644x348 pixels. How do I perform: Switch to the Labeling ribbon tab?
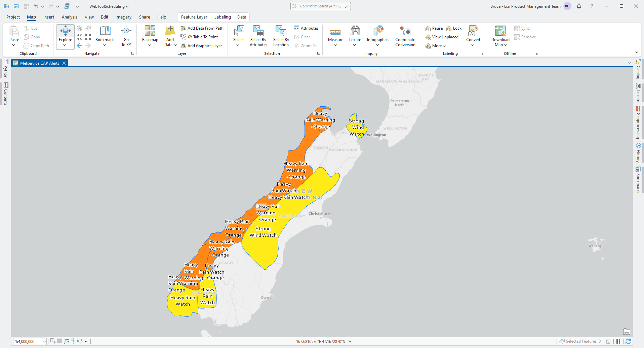tap(223, 17)
